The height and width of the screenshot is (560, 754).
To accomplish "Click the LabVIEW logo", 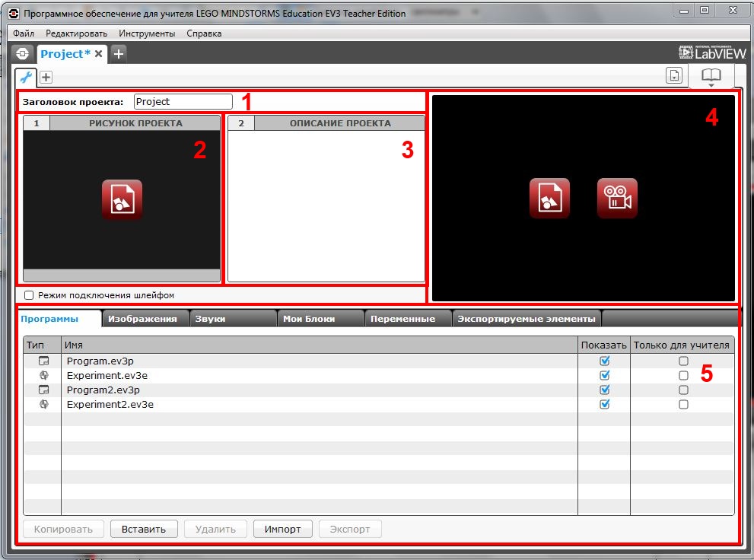I will (712, 52).
